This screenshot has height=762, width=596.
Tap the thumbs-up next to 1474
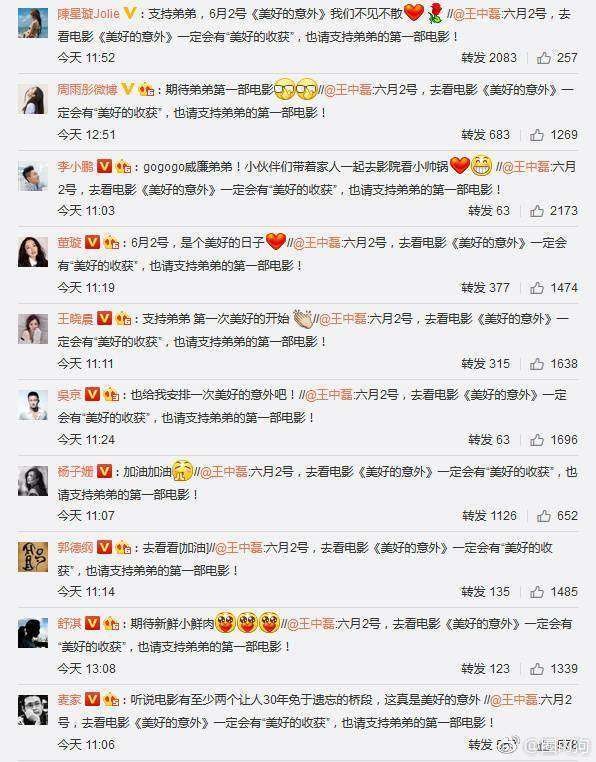click(x=537, y=288)
